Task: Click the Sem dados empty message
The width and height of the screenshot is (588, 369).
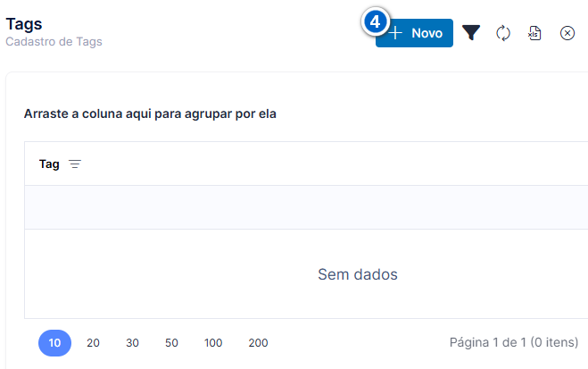Action: point(358,274)
